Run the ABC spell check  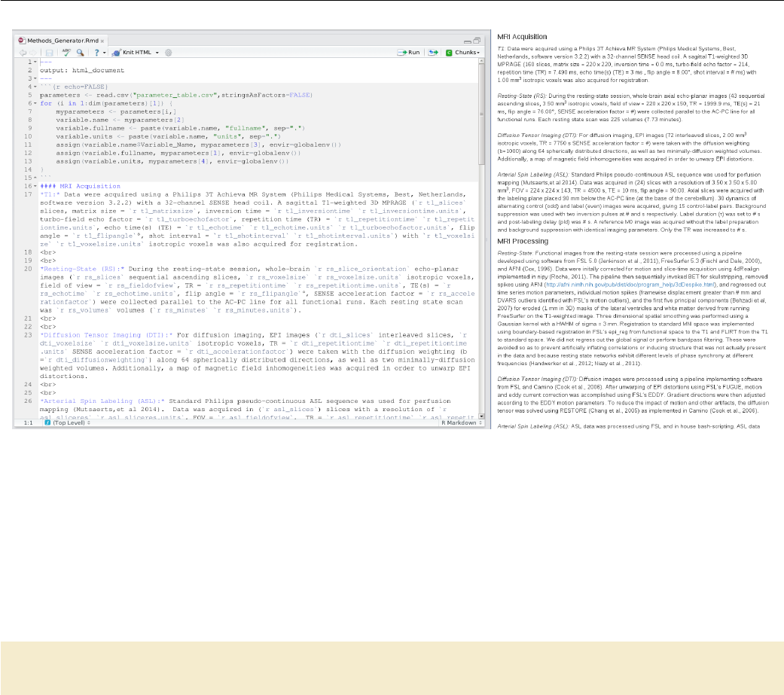pyautogui.click(x=66, y=52)
